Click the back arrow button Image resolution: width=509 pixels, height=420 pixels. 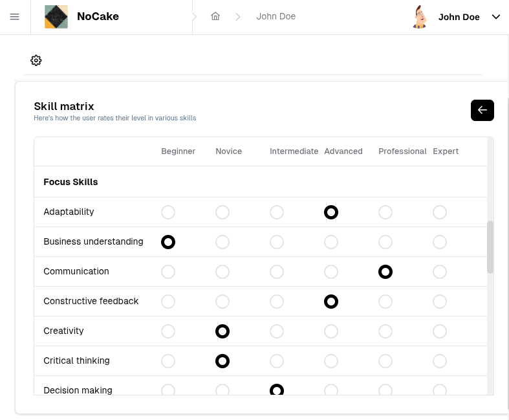coord(482,111)
